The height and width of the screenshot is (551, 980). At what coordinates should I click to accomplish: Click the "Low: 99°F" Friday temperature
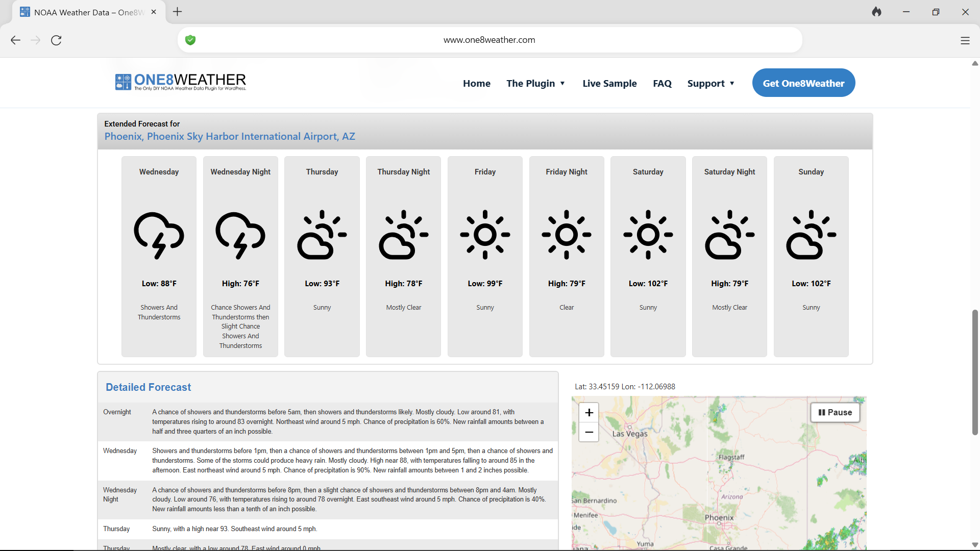pos(485,284)
